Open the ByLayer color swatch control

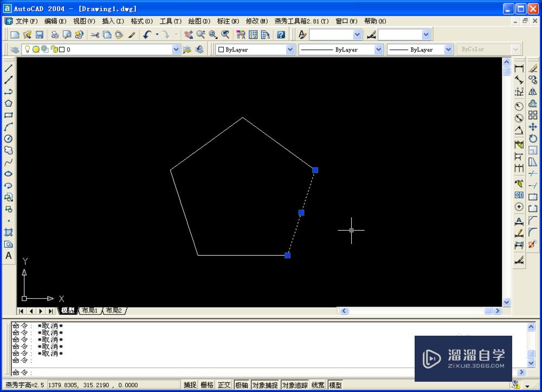(x=291, y=49)
